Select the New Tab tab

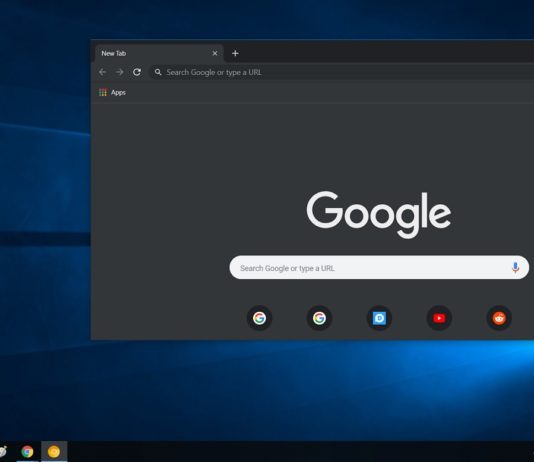(159, 53)
